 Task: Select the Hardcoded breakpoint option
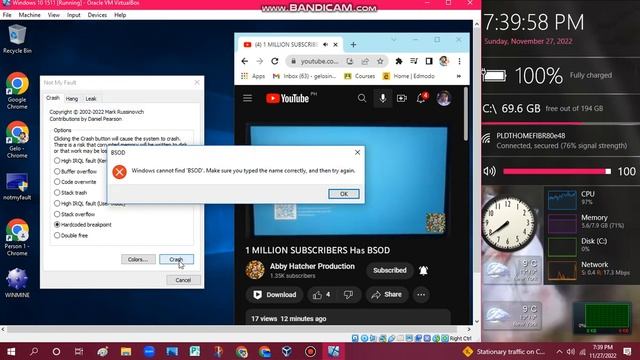point(83,224)
